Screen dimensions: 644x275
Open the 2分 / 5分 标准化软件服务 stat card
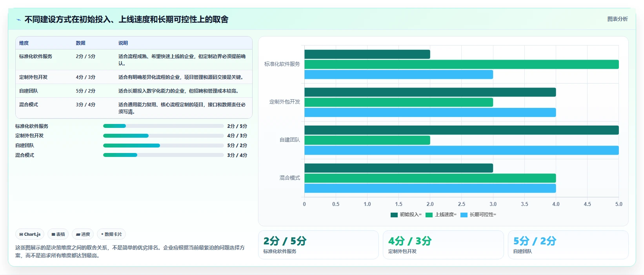[318, 245]
